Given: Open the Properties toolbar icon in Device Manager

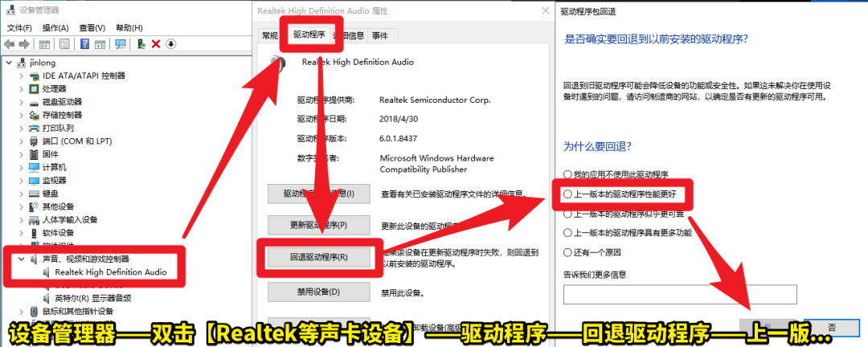Looking at the screenshot, I should (65, 43).
